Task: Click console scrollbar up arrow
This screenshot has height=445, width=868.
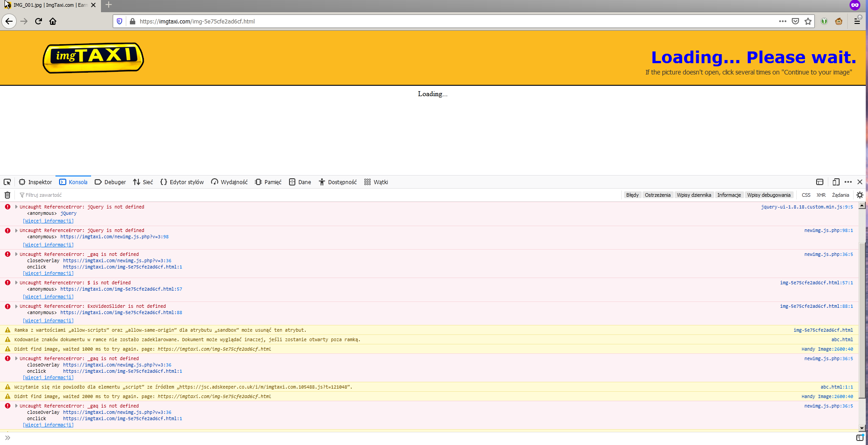Action: (862, 205)
